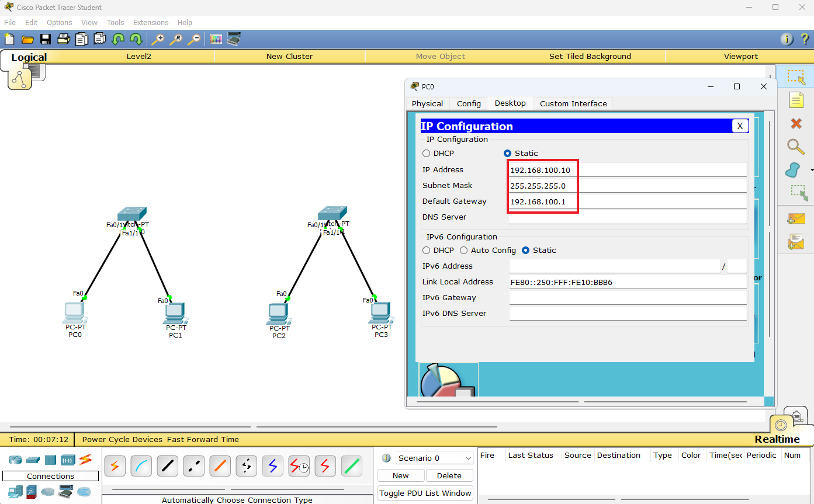
Task: Click Fast Forward Time
Action: click(203, 439)
